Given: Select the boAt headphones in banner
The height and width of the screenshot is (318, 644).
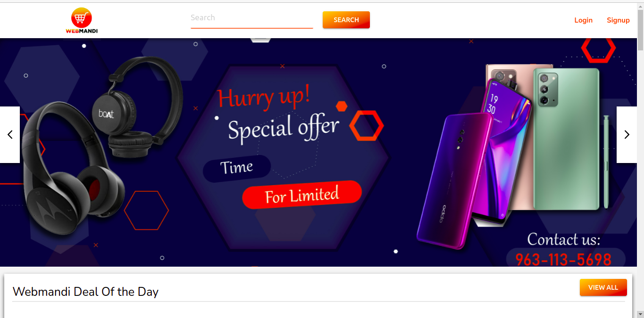Looking at the screenshot, I should pos(137,106).
